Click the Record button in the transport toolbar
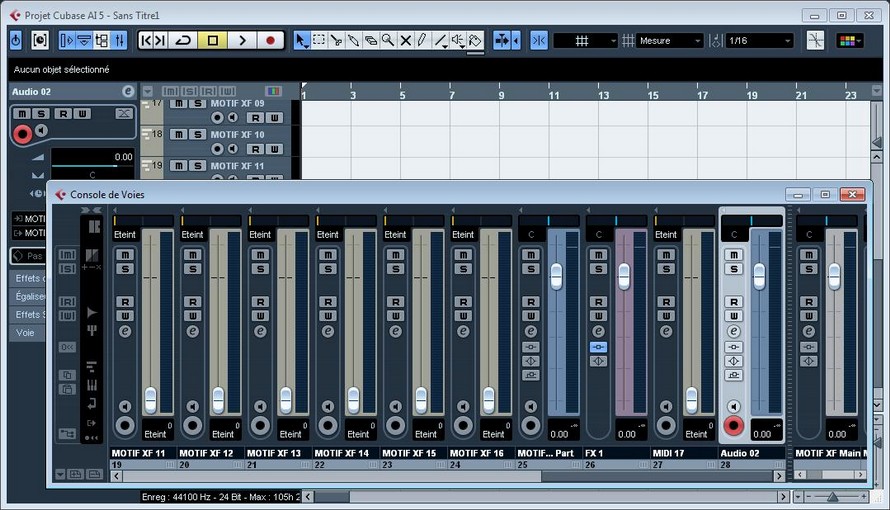The image size is (890, 510). coord(270,40)
